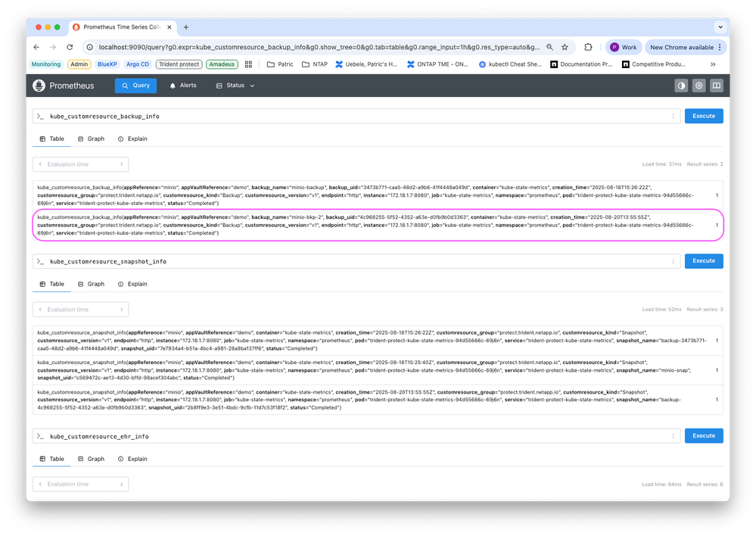Viewport: 756px width, 536px height.
Task: Reload the Prometheus page
Action: tap(70, 47)
